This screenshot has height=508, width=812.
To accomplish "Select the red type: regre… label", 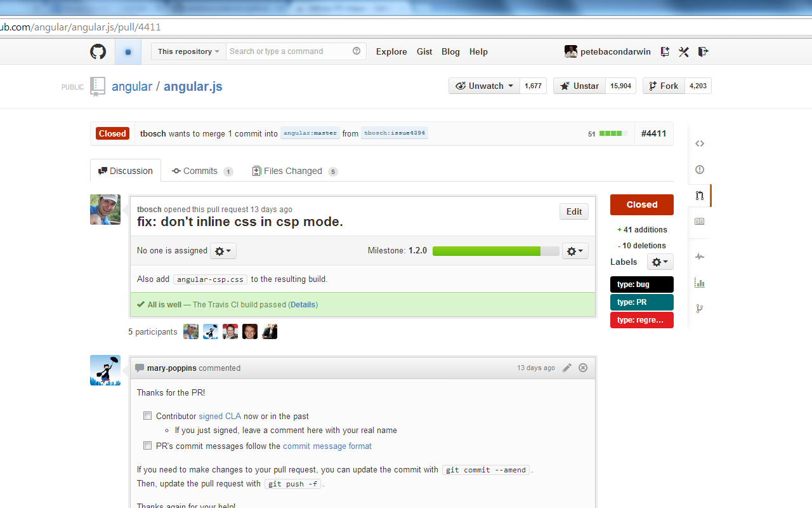I will 642,320.
